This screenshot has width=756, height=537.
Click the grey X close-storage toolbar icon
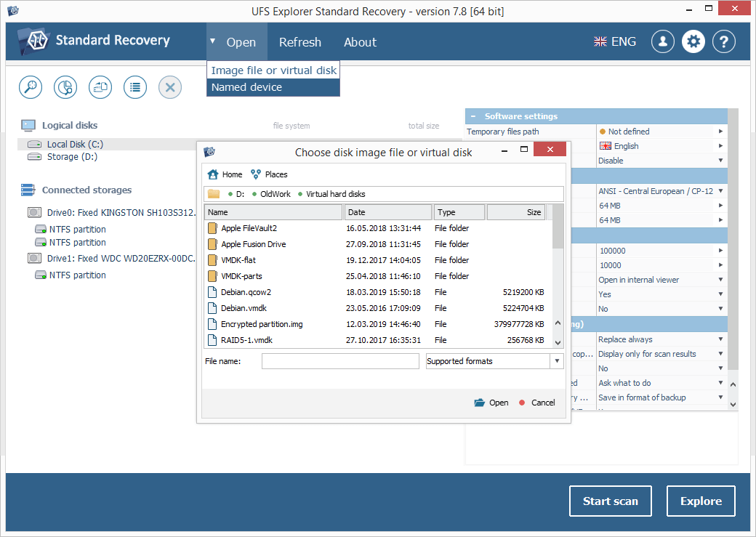point(170,87)
